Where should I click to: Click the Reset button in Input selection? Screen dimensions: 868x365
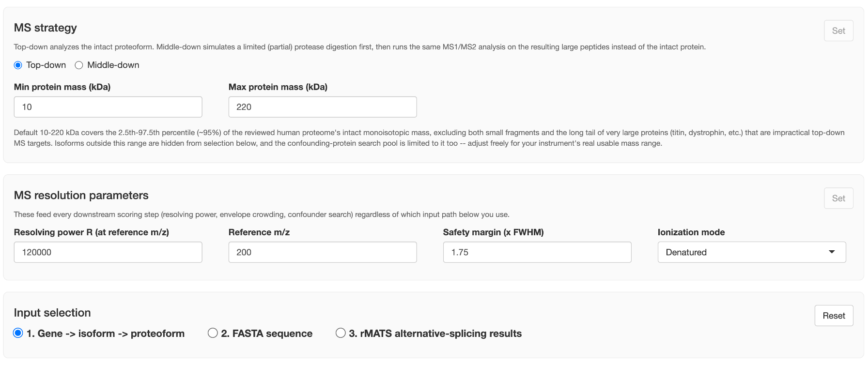point(834,316)
